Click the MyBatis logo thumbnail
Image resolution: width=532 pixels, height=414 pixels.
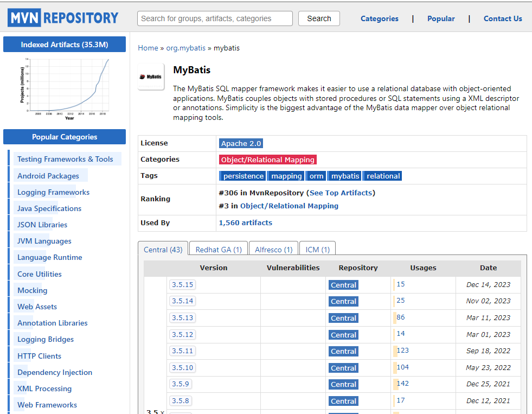(x=151, y=77)
